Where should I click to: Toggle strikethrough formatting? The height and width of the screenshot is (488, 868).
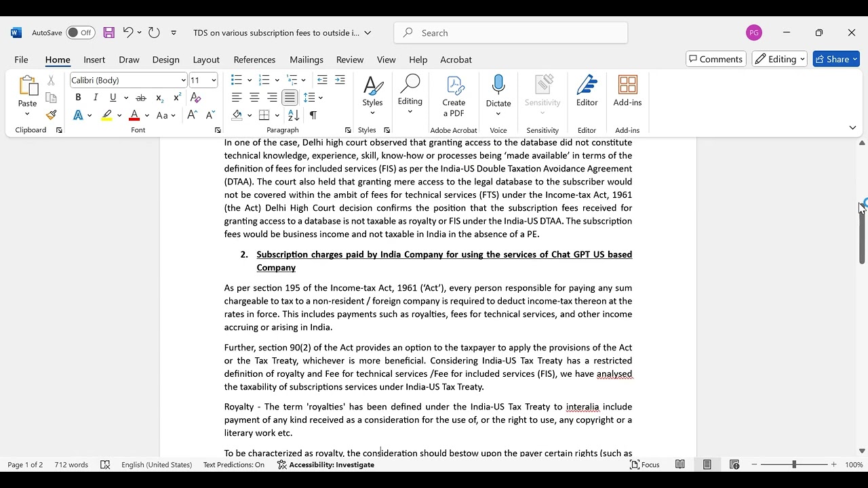141,98
